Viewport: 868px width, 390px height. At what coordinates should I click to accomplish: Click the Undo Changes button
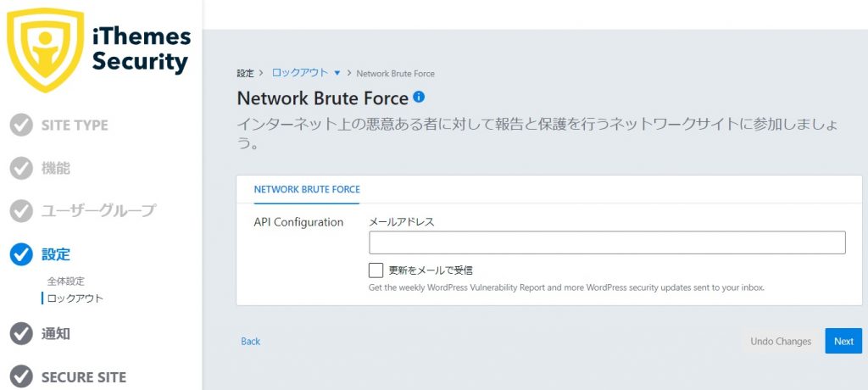[x=781, y=341]
